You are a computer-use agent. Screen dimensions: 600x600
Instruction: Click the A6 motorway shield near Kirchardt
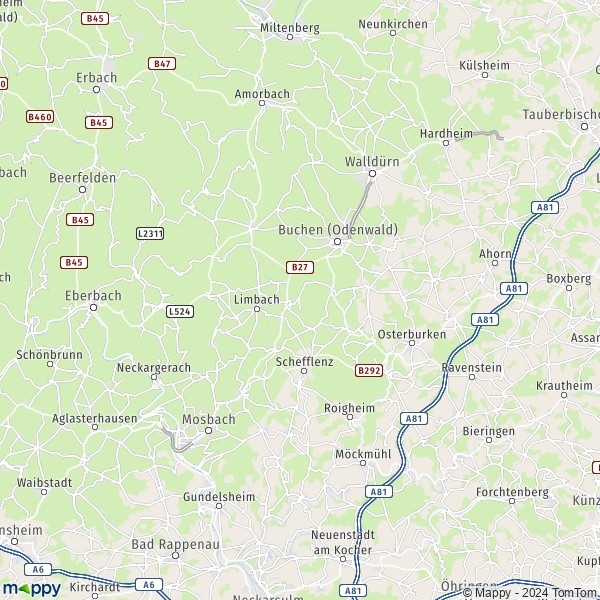[x=149, y=585]
